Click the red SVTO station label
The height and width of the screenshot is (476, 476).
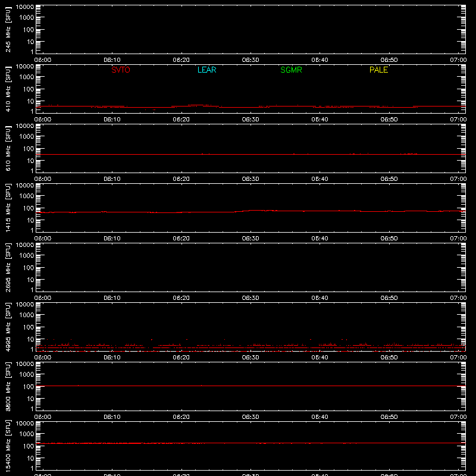coord(121,70)
